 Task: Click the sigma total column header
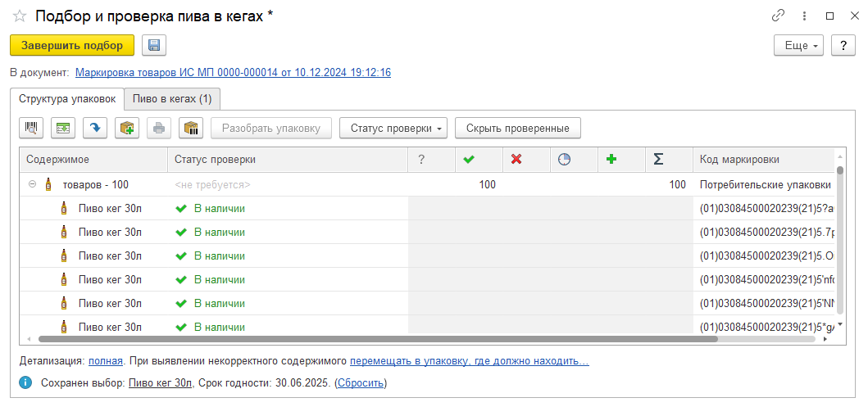(x=670, y=160)
